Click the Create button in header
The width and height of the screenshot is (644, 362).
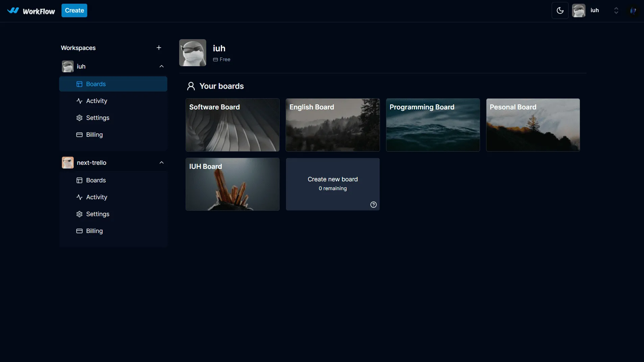(74, 10)
